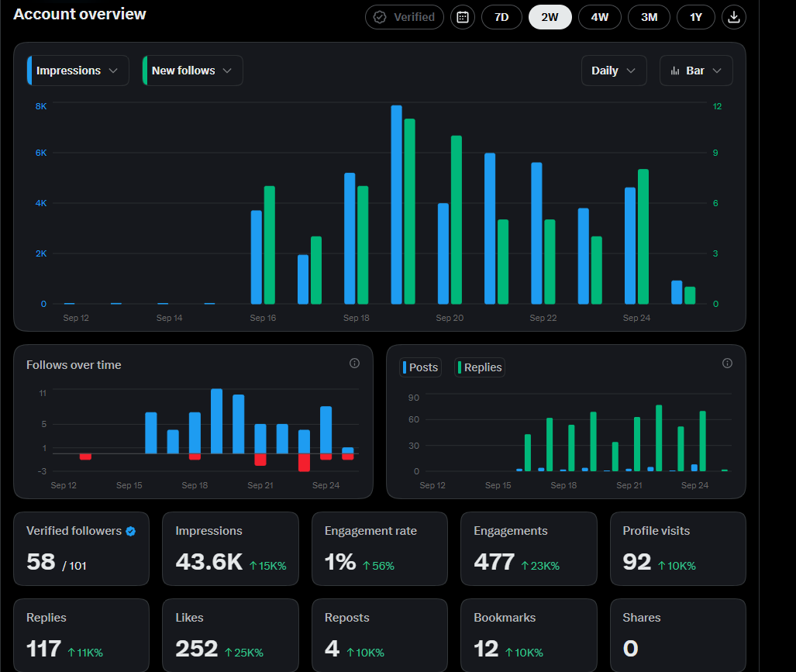This screenshot has width=796, height=672.
Task: Click info icon in Posts and Replies card
Action: pos(727,363)
